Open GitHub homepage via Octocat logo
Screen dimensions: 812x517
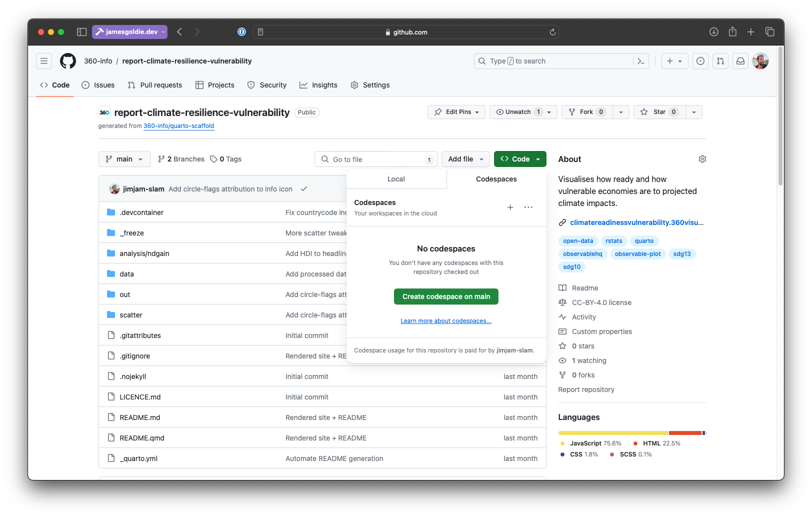(x=68, y=61)
